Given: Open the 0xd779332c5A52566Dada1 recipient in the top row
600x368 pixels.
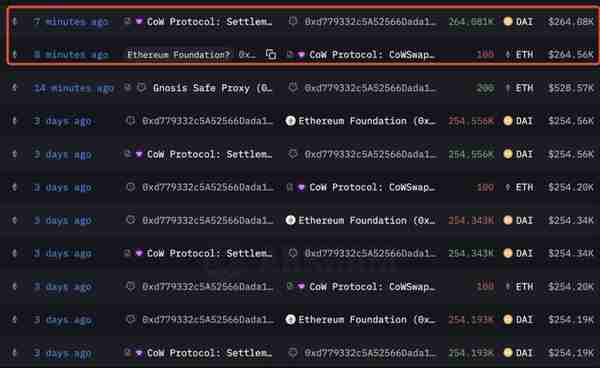Looking at the screenshot, I should click(x=370, y=22).
